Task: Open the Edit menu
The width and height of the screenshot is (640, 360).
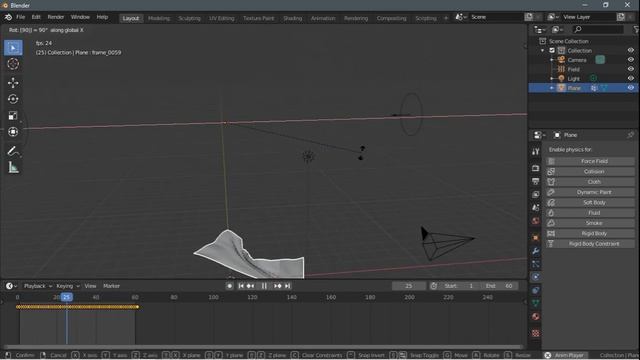Action: pyautogui.click(x=36, y=17)
